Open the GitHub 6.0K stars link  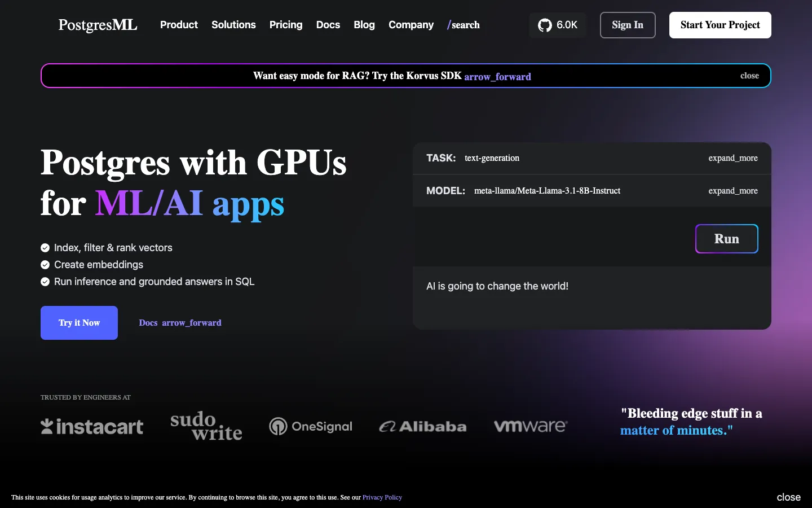558,25
